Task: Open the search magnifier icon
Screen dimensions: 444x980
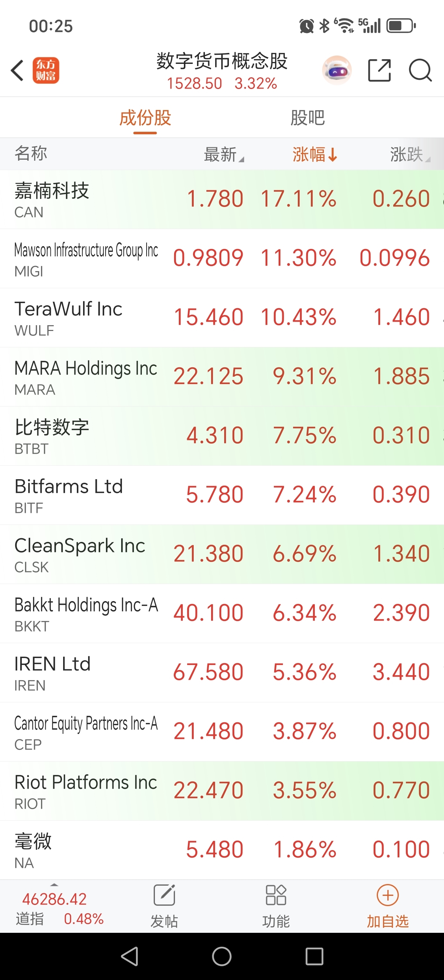Action: tap(420, 70)
